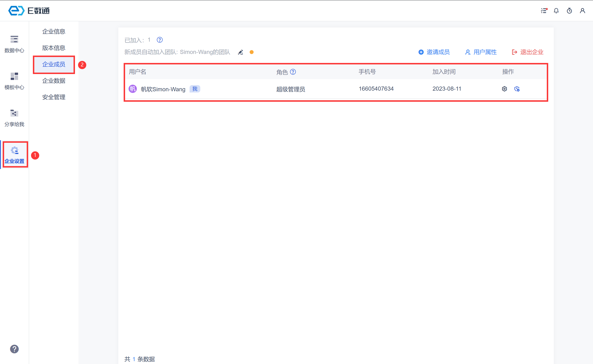The width and height of the screenshot is (593, 364).
Task: Switch to 版本信息 tab
Action: 54,48
